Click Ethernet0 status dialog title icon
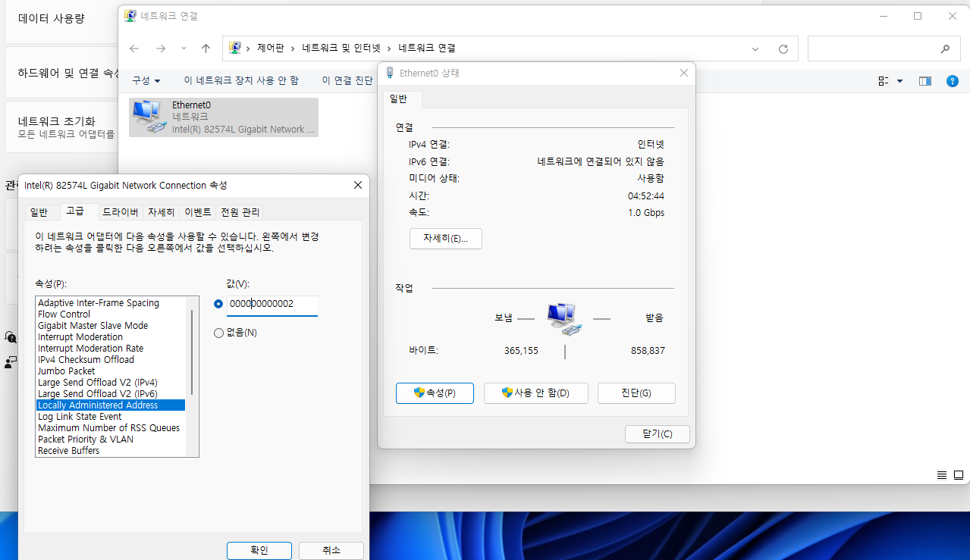Image resolution: width=970 pixels, height=560 pixels. tap(390, 73)
